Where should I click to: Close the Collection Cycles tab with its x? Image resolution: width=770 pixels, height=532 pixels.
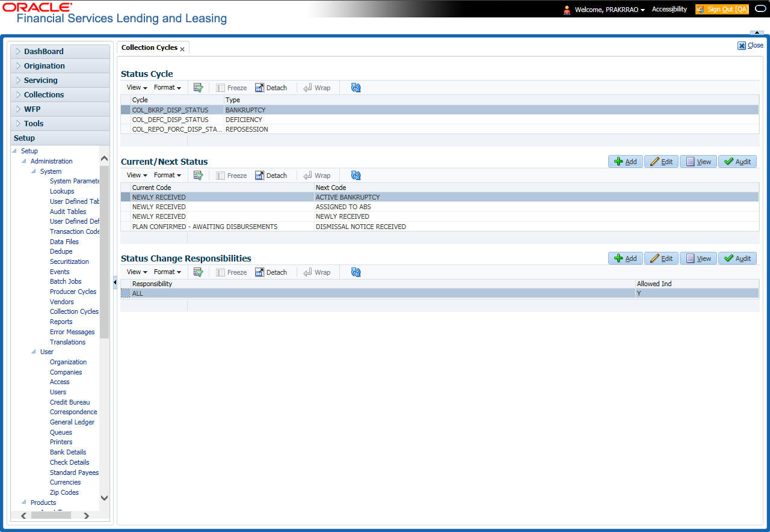[182, 49]
